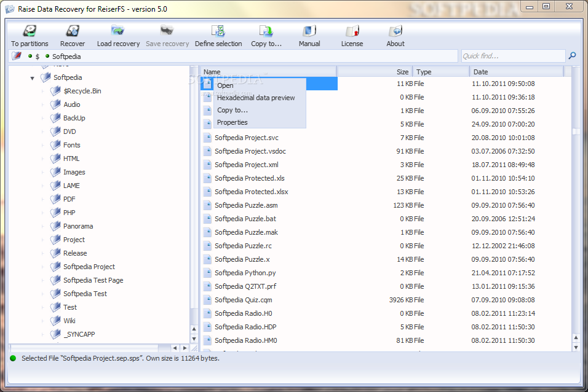Viewport: 588px width, 392px height.
Task: Click the tree horizontal scroll left arrow
Action: click(x=175, y=348)
